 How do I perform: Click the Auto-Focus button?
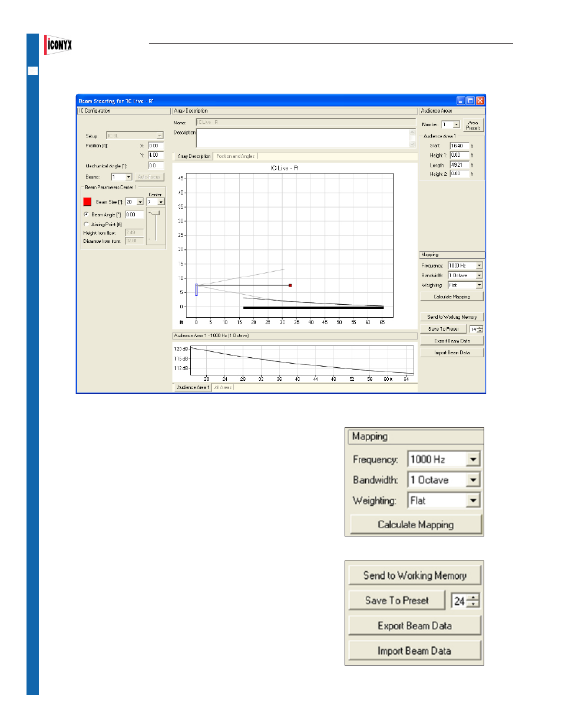[149, 177]
